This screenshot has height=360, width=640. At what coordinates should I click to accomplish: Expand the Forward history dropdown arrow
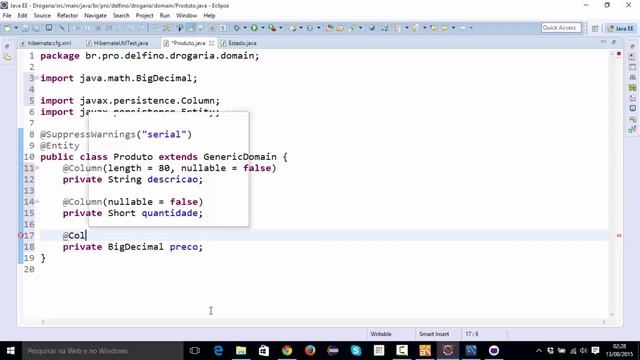471,28
